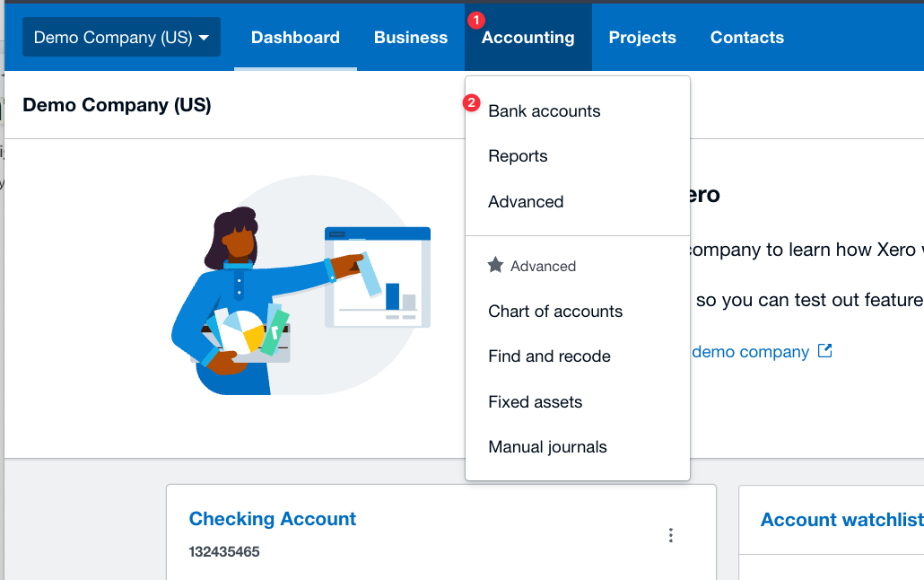Open the external link icon next to demo company
Image resolution: width=924 pixels, height=580 pixels.
click(x=824, y=351)
